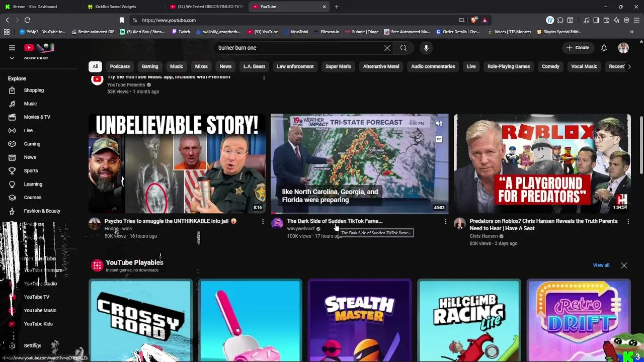Click the Create button

578,48
